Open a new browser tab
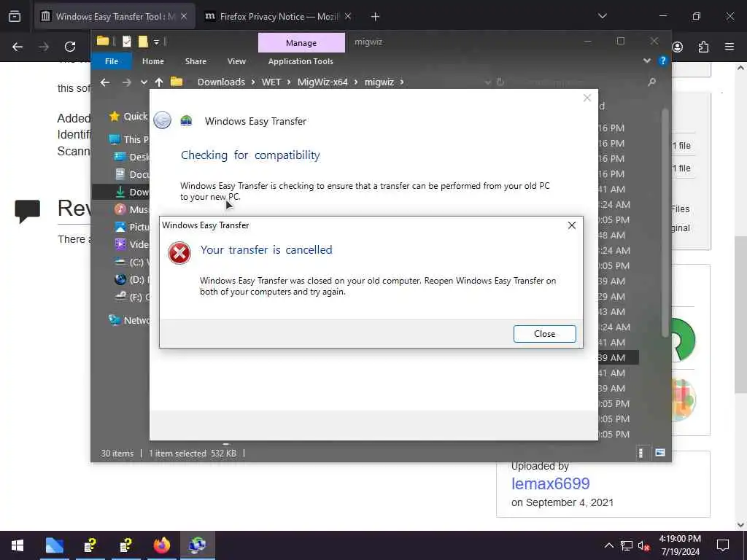Screen dimensions: 747x560 [375, 17]
